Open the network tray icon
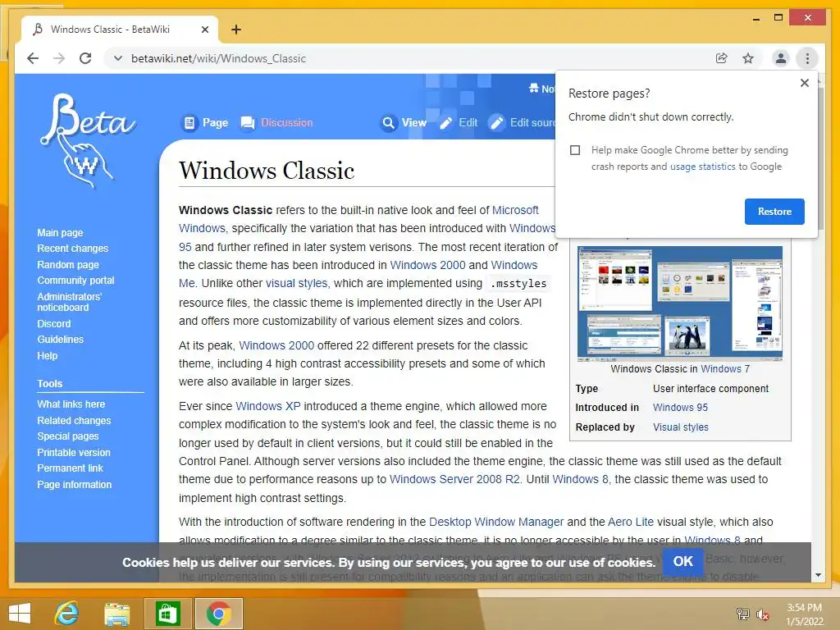Image resolution: width=840 pixels, height=630 pixels. 742,614
